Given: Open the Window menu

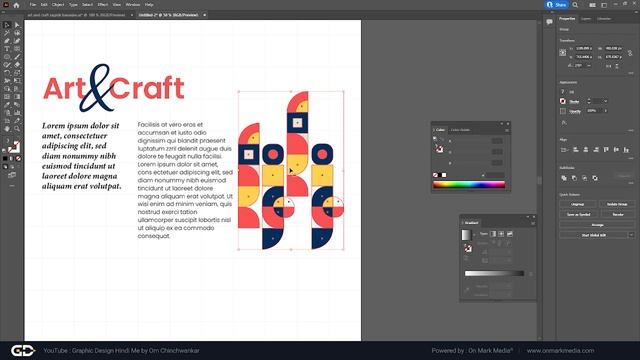Looking at the screenshot, I should [133, 5].
